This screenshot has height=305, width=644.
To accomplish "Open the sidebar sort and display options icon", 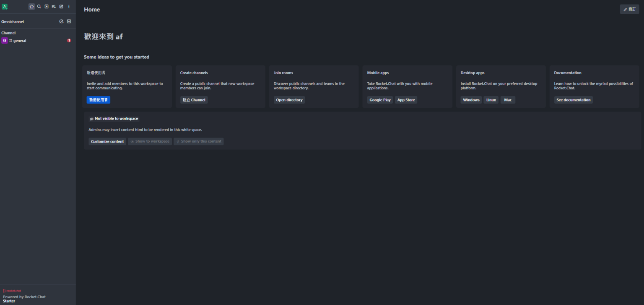I will tap(54, 6).
